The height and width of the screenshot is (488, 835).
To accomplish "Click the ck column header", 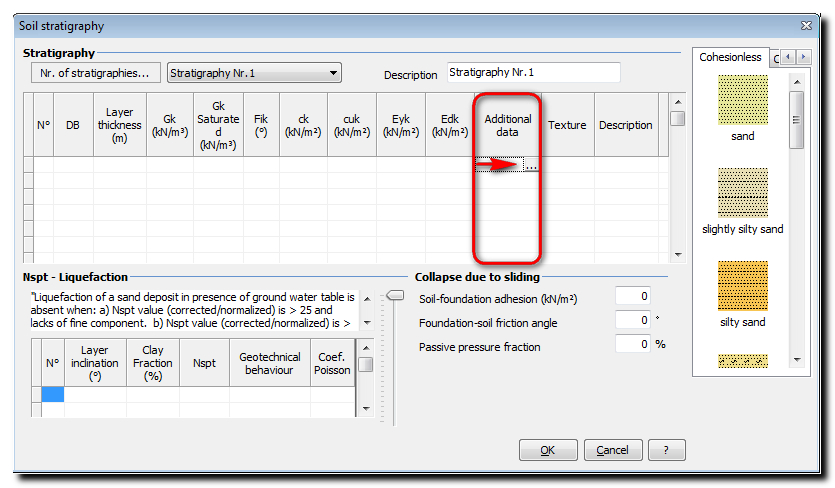I will (x=304, y=125).
